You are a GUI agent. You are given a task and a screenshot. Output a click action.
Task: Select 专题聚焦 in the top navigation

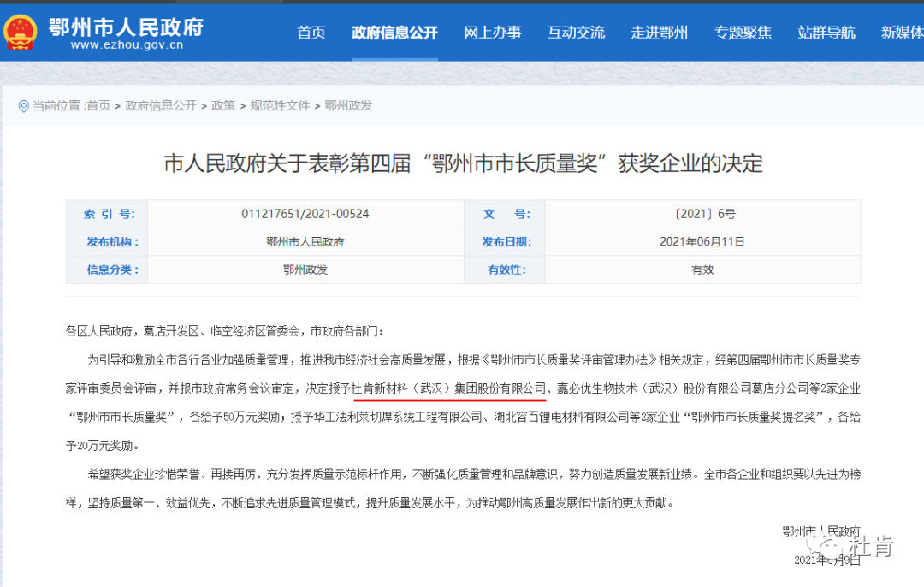coord(743,33)
